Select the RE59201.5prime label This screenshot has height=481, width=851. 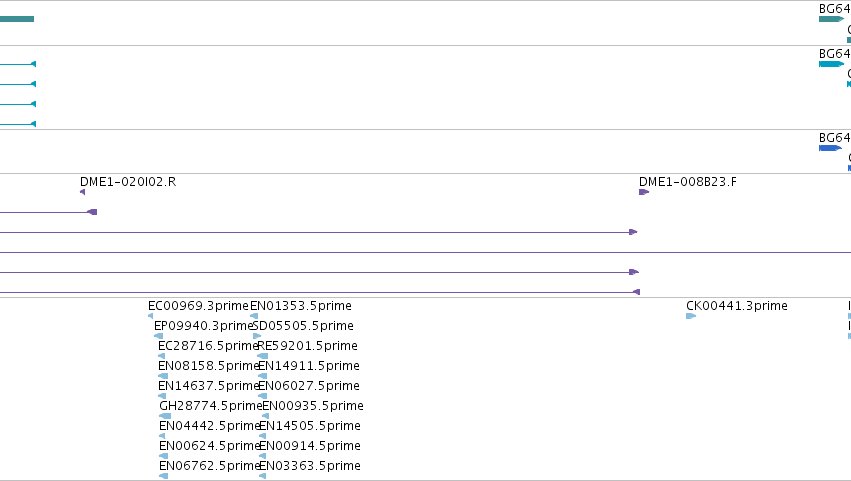(308, 346)
